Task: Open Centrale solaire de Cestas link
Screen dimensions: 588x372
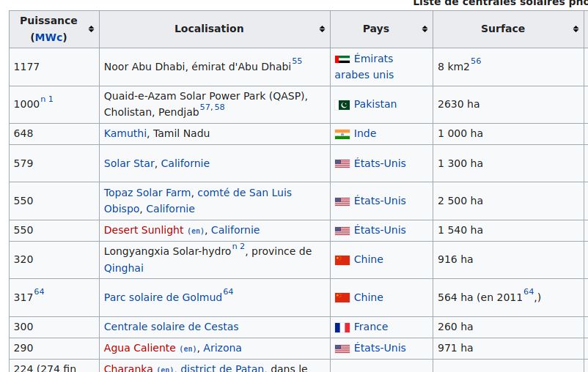Action: pos(171,327)
